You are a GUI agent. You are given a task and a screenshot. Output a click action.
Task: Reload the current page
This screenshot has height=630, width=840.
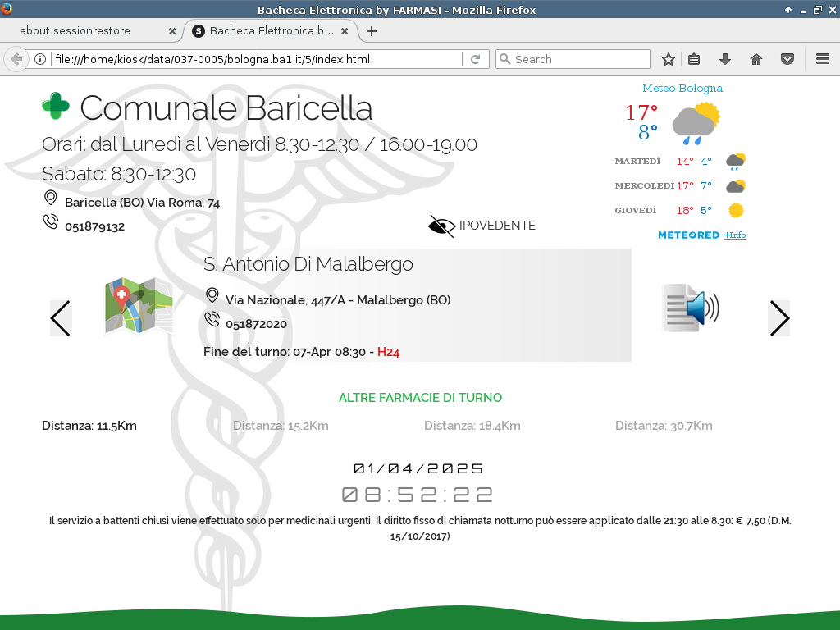[475, 59]
